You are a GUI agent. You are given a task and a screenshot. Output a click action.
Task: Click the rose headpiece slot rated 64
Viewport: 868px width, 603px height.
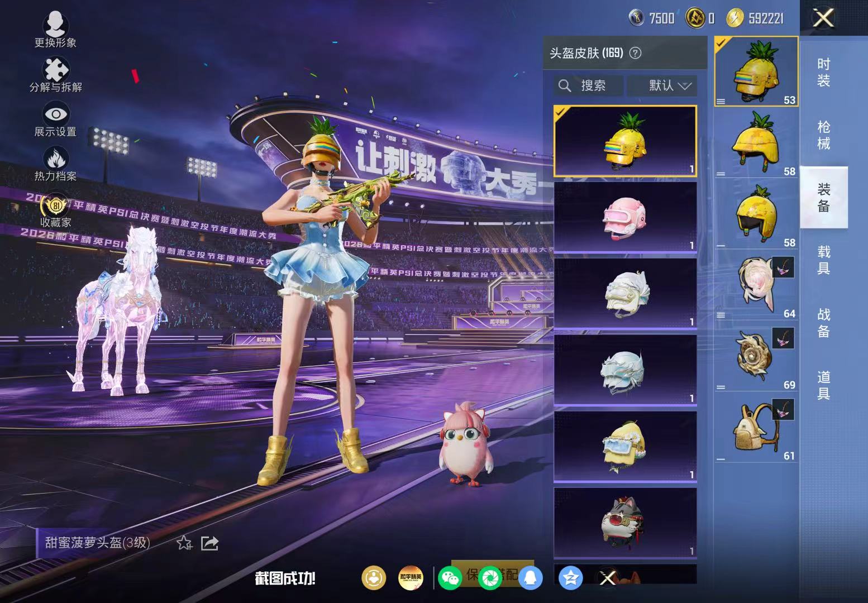(756, 286)
